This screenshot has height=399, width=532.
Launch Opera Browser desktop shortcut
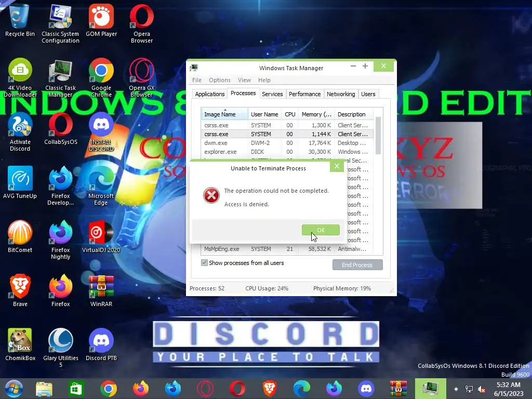(142, 24)
